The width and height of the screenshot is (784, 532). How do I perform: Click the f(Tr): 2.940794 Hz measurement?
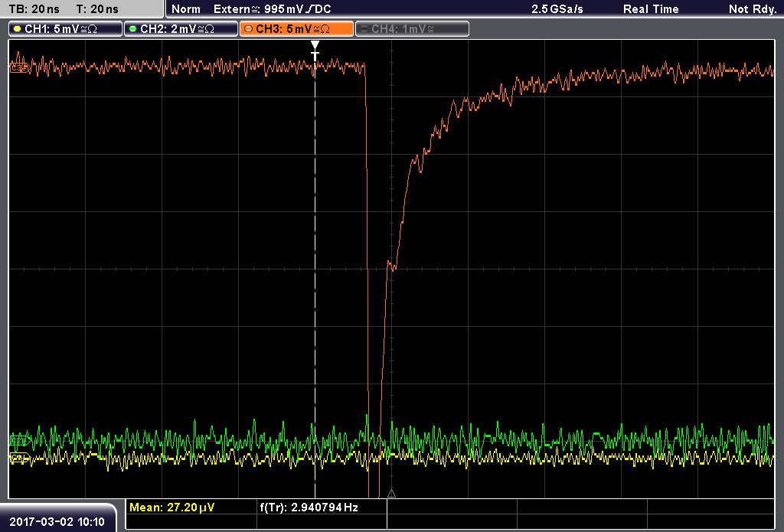pyautogui.click(x=309, y=508)
